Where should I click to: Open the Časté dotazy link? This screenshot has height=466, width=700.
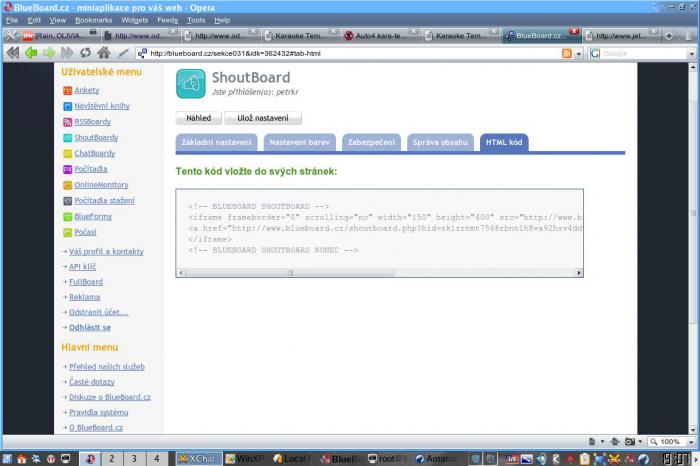click(92, 382)
